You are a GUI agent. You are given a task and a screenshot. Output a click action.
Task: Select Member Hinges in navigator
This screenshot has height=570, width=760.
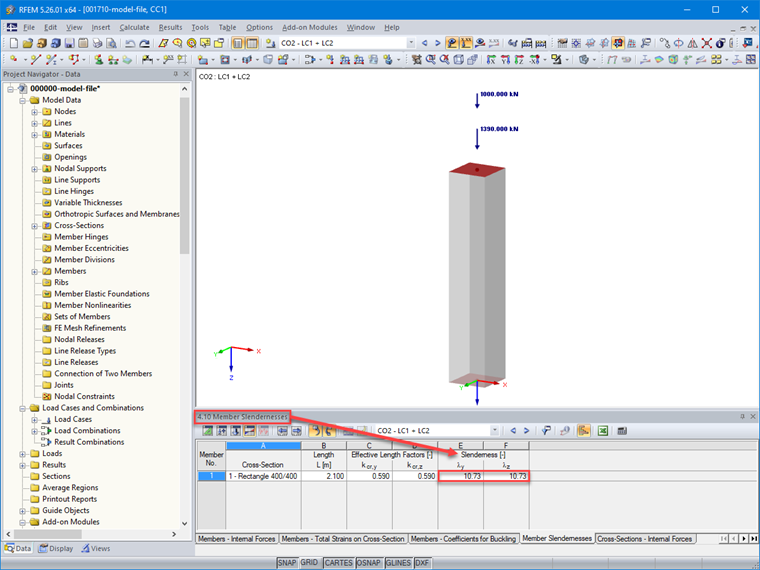pyautogui.click(x=81, y=237)
